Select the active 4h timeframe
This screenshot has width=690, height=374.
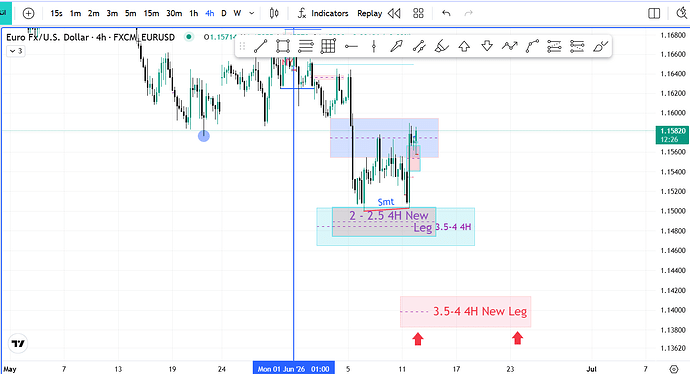pos(209,14)
